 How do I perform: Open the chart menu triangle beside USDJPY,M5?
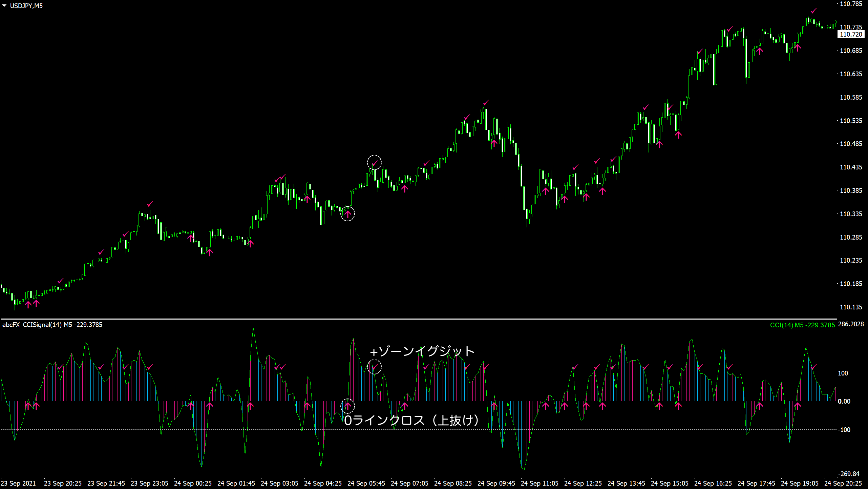pyautogui.click(x=4, y=6)
